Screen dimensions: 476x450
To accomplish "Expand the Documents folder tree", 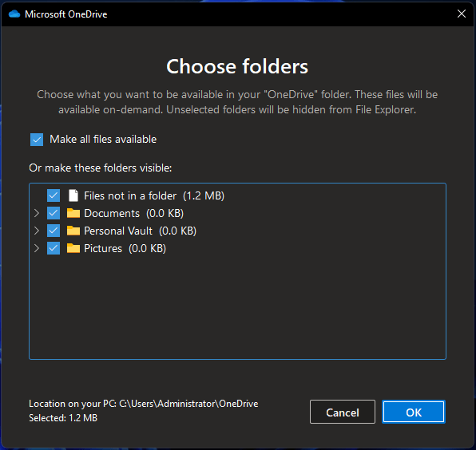I will coord(37,213).
